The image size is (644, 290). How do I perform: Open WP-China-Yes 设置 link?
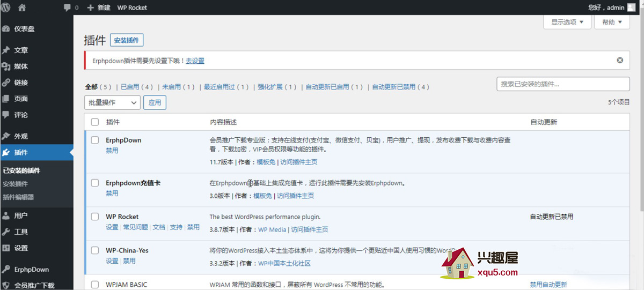(112, 261)
